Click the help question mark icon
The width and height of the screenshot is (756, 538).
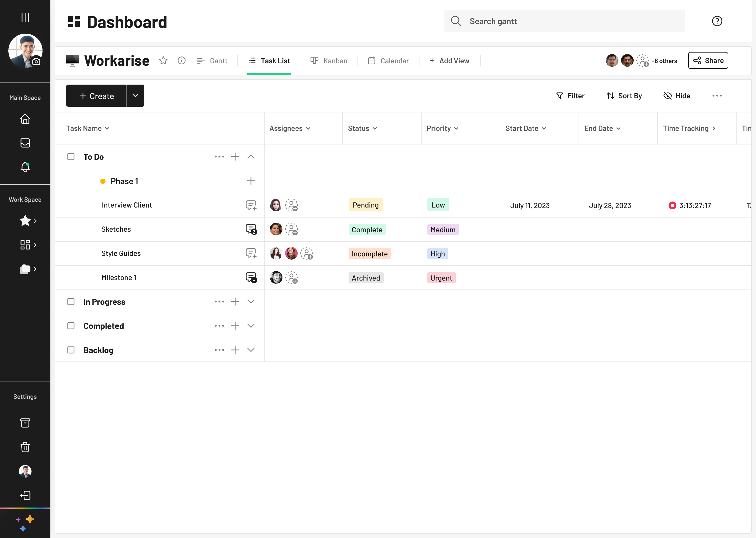[x=717, y=21]
